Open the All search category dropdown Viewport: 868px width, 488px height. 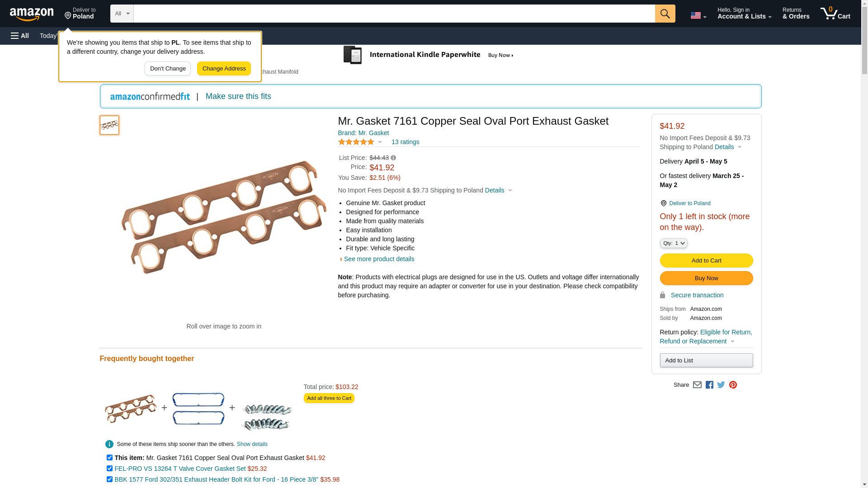point(122,14)
